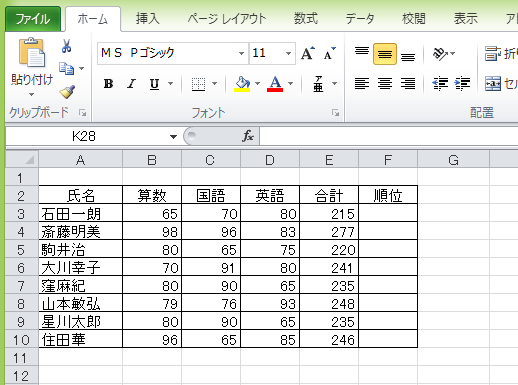Viewport: 518px width, 385px height.
Task: Click into the formula bar field
Action: [x=389, y=136]
